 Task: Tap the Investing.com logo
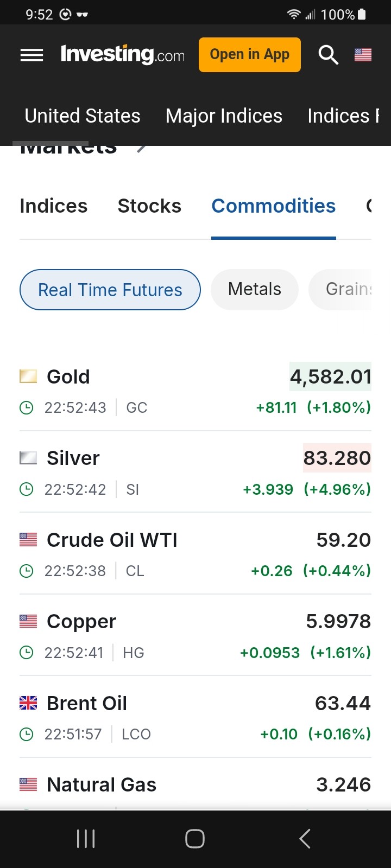click(x=123, y=55)
